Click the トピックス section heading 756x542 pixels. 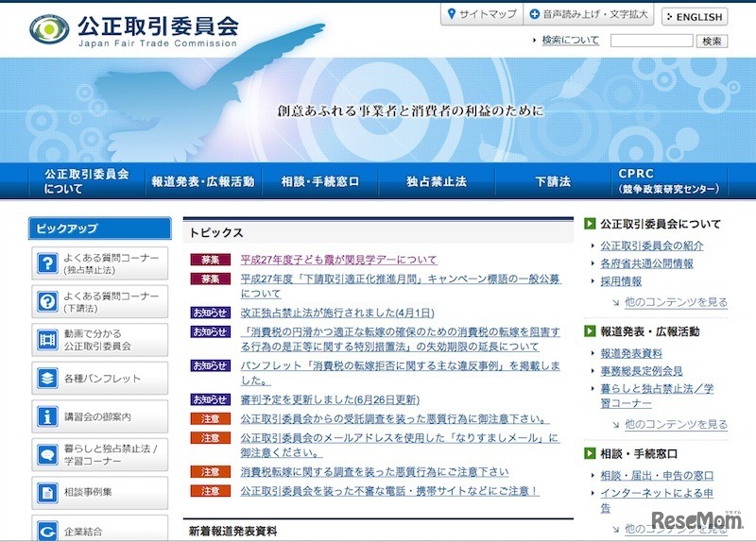tap(216, 232)
